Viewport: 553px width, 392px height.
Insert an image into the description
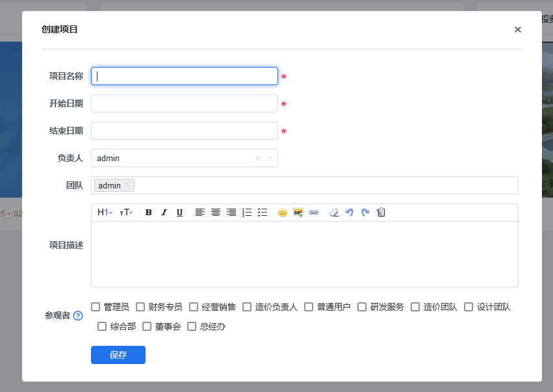coord(298,213)
